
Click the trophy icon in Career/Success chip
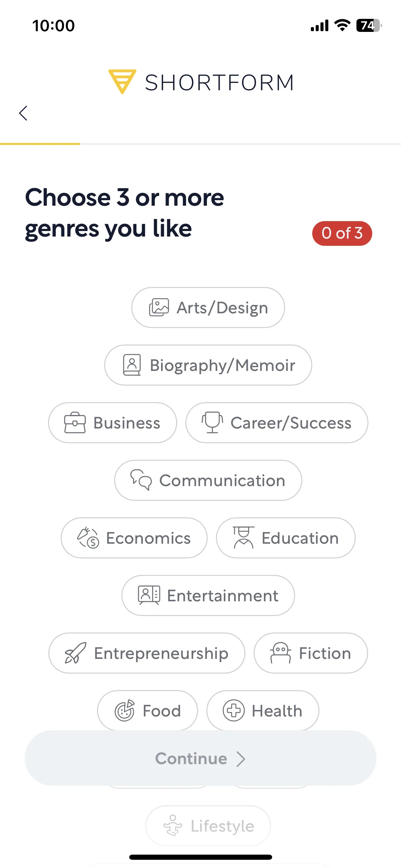[212, 422]
